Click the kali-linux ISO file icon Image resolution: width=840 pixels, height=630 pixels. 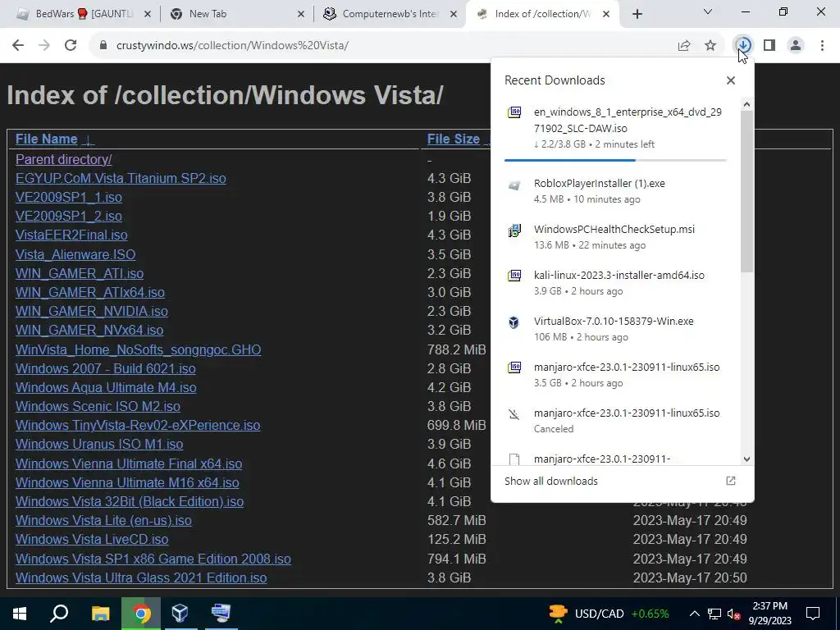[514, 276]
